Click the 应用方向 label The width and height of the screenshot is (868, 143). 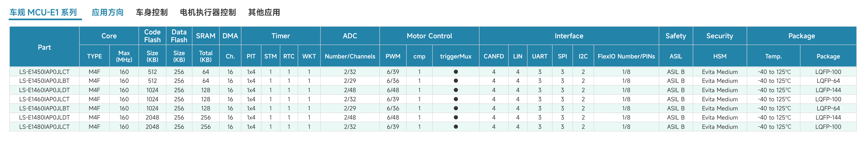[107, 12]
